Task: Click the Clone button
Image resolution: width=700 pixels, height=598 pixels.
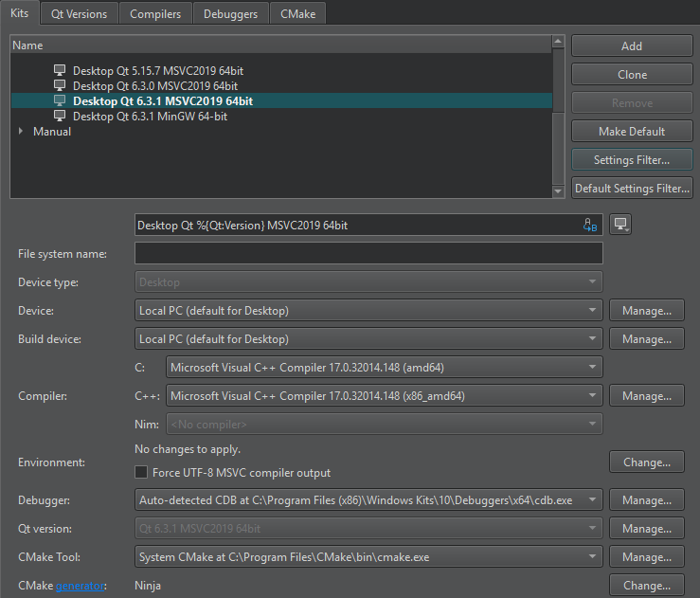Action: pyautogui.click(x=632, y=75)
